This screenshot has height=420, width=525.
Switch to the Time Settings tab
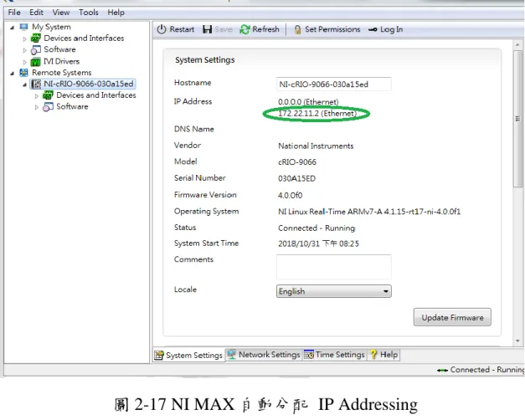pos(334,355)
